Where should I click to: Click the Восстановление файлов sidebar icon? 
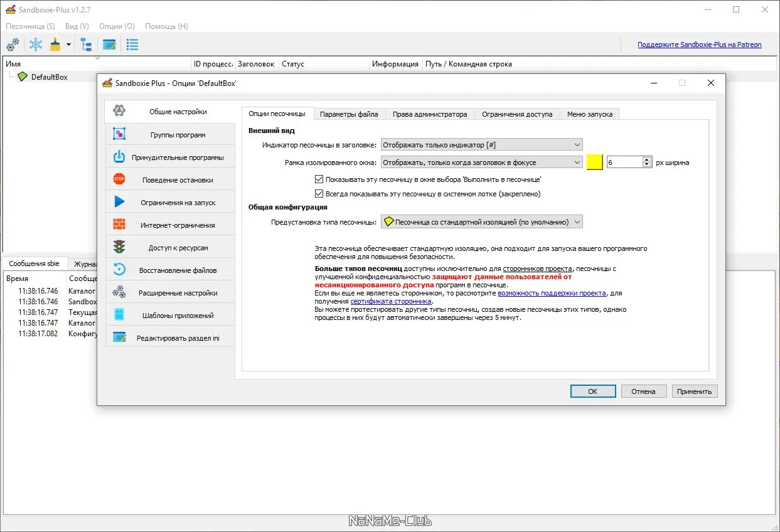119,270
